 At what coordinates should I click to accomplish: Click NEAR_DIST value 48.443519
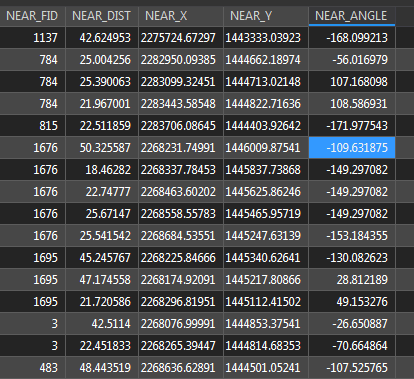pos(101,368)
